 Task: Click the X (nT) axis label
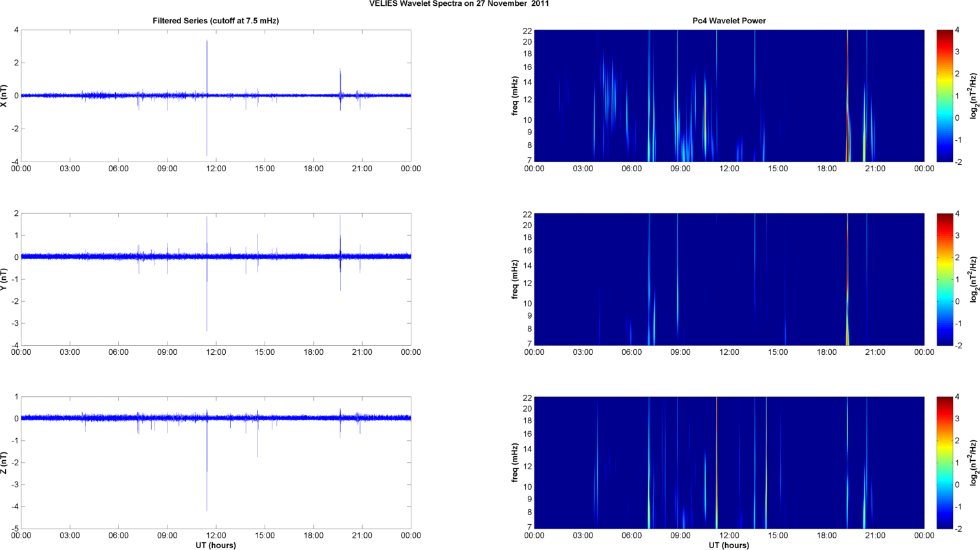[5, 96]
